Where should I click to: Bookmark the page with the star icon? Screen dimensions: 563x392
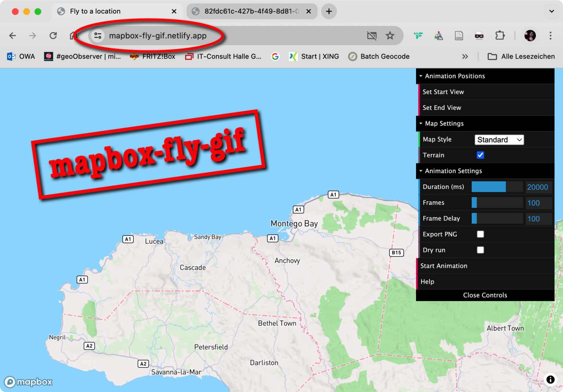coord(390,36)
